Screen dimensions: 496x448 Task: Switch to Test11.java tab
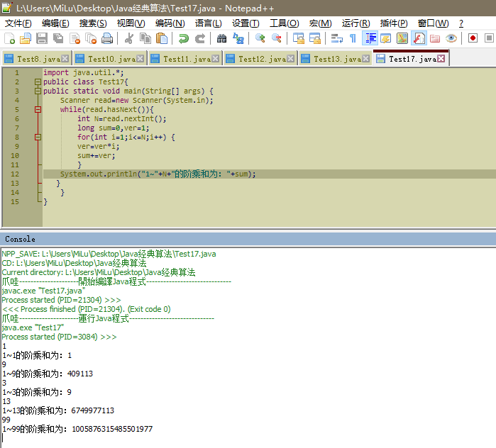pos(185,59)
